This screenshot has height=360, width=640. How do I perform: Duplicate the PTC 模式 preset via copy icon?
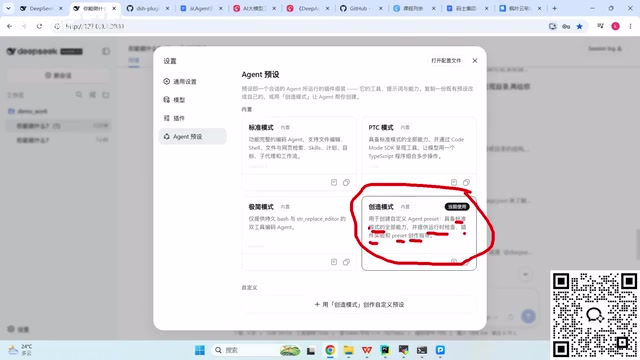point(466,182)
